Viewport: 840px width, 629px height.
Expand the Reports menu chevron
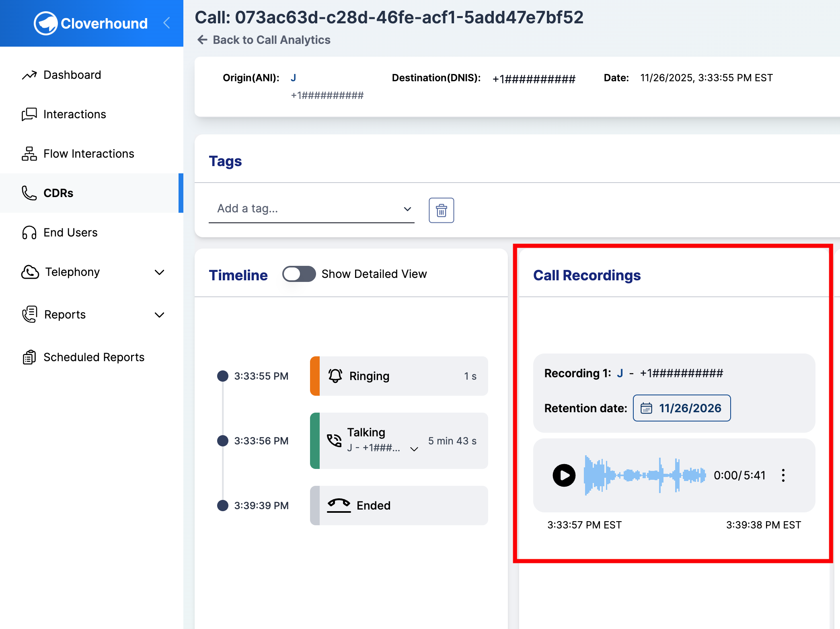click(160, 315)
